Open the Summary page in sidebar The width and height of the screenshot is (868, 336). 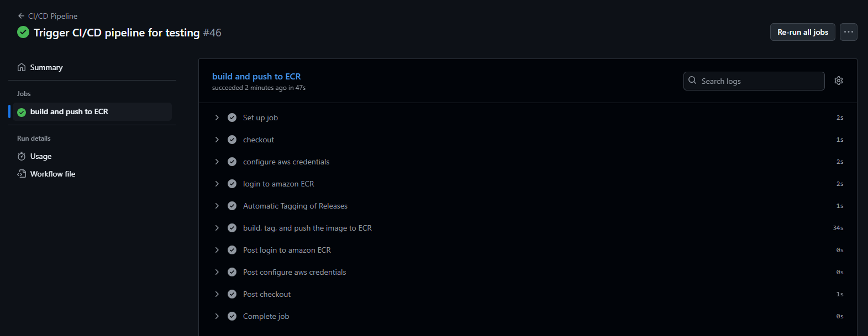point(46,67)
